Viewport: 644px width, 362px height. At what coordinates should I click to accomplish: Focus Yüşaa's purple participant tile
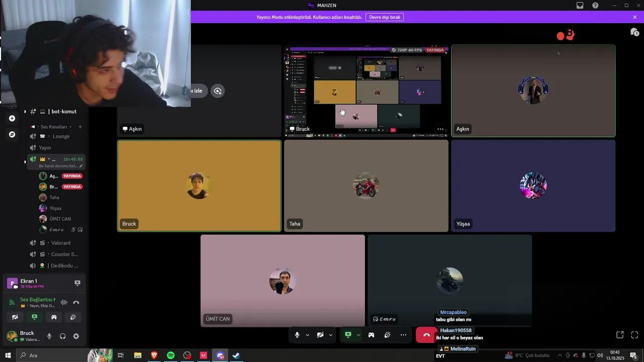(533, 186)
